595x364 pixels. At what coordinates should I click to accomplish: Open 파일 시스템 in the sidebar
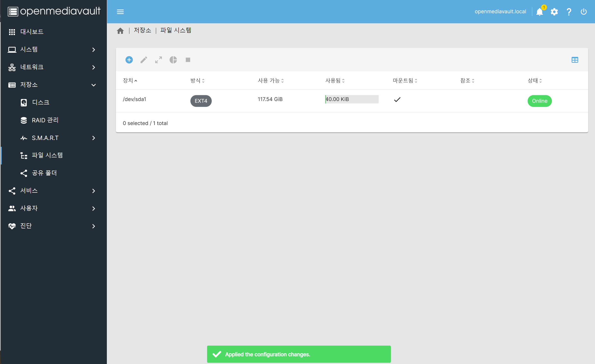point(54,155)
